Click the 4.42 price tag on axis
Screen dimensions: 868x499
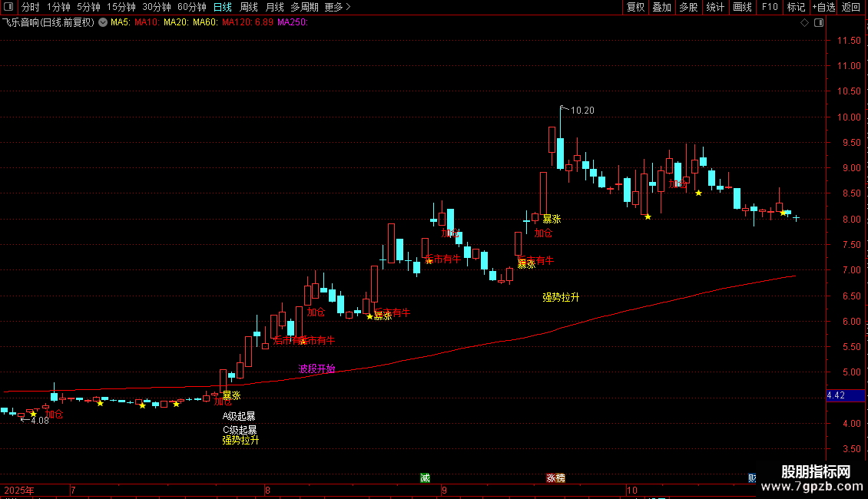(x=845, y=395)
